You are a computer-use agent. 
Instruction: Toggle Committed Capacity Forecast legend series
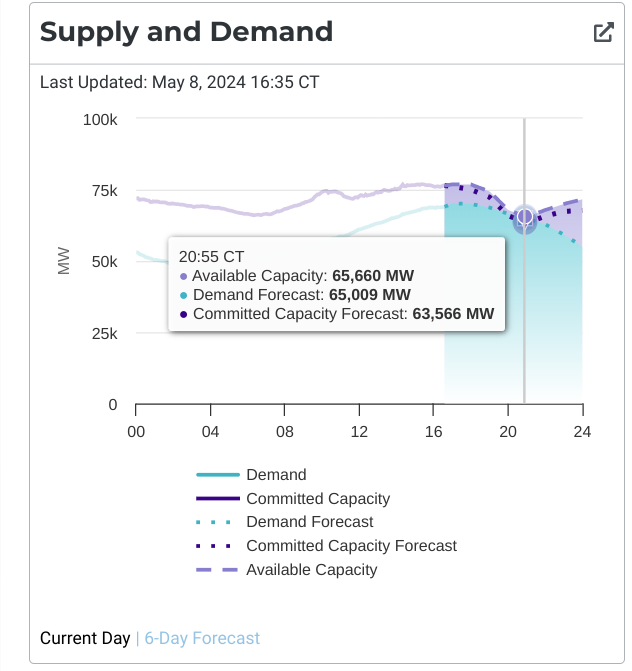[326, 546]
